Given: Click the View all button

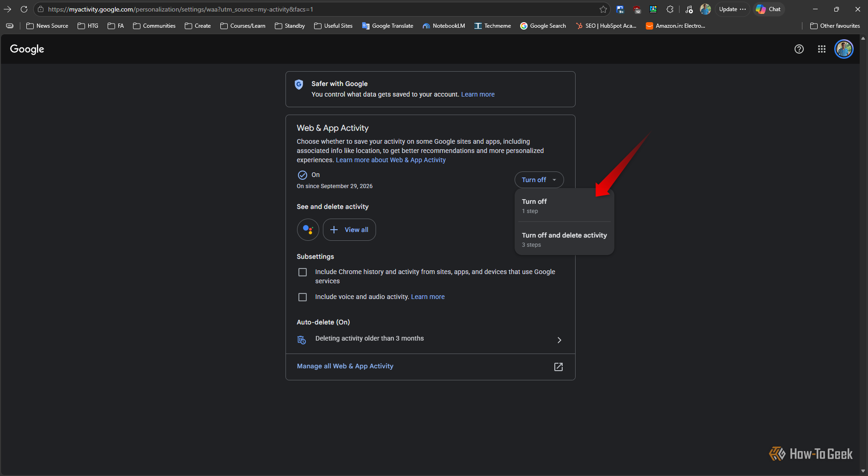Looking at the screenshot, I should [349, 230].
